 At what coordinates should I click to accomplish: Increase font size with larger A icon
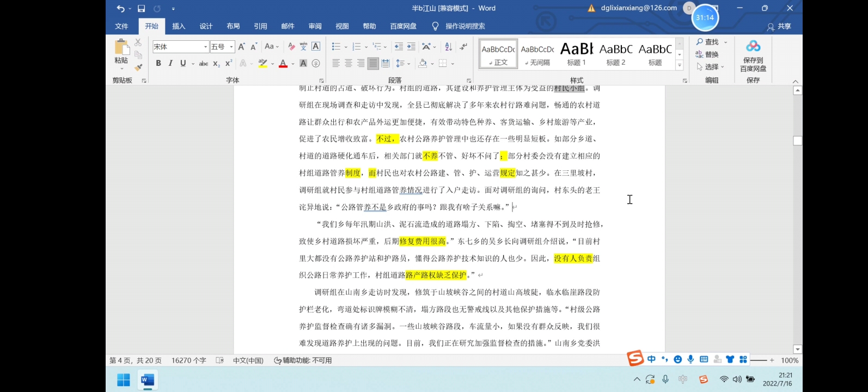coord(242,47)
